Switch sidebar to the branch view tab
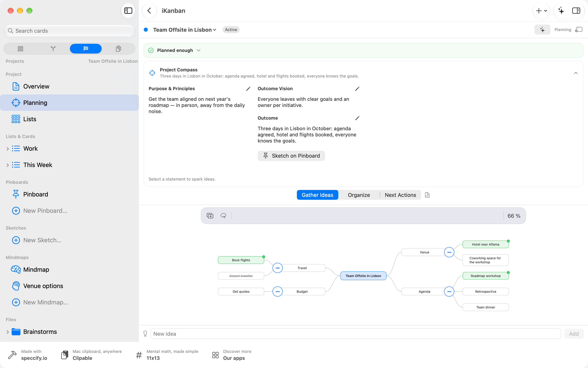Screen dimensions: 588x368 pos(53,49)
